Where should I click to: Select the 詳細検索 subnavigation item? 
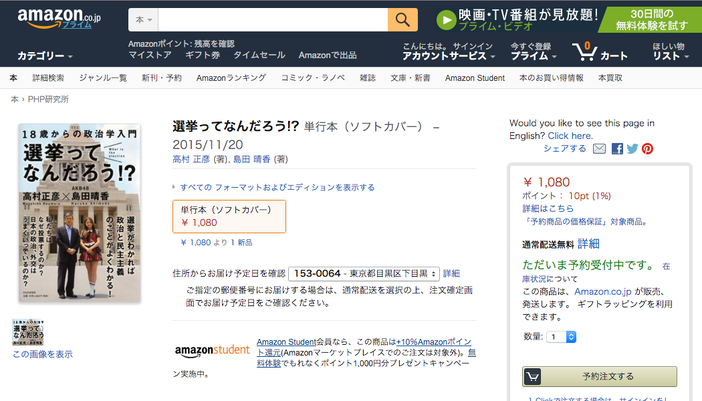(48, 78)
